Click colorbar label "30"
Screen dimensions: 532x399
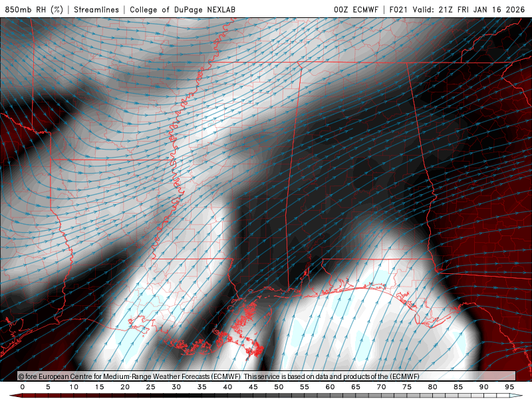point(176,387)
